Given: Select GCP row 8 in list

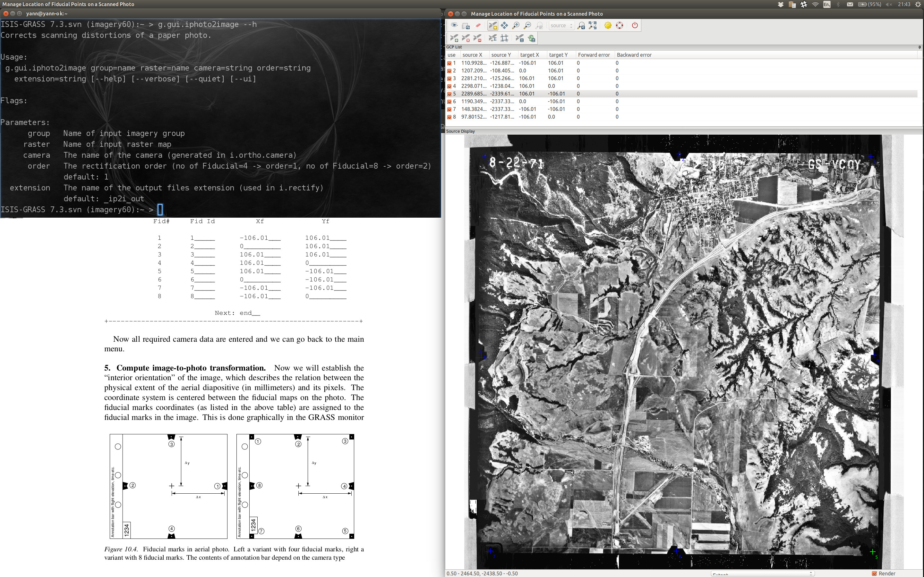Looking at the screenshot, I should pyautogui.click(x=496, y=117).
